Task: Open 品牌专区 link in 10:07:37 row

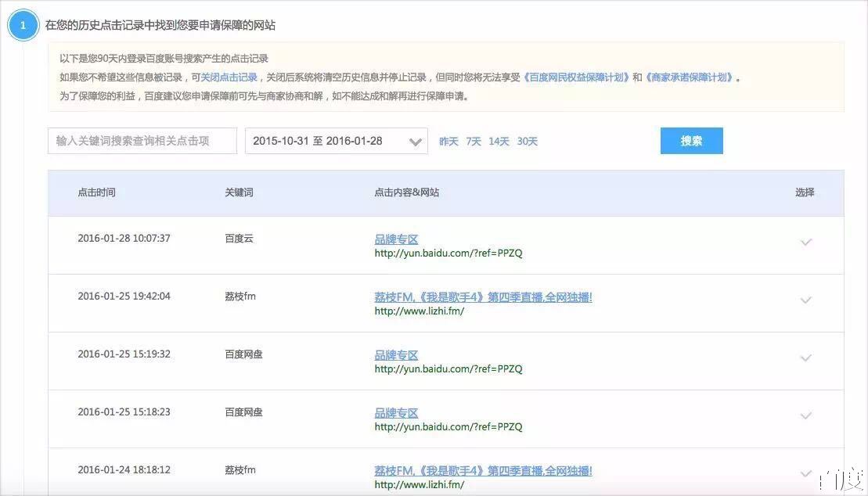Action: coord(396,239)
